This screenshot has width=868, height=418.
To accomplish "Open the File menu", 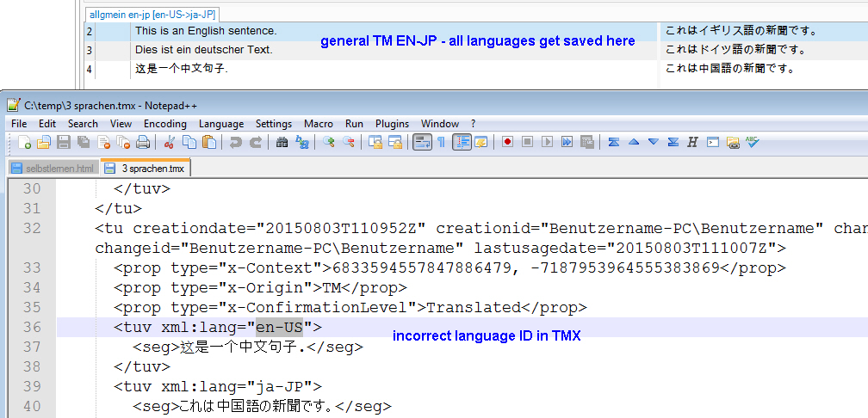I will pyautogui.click(x=19, y=124).
